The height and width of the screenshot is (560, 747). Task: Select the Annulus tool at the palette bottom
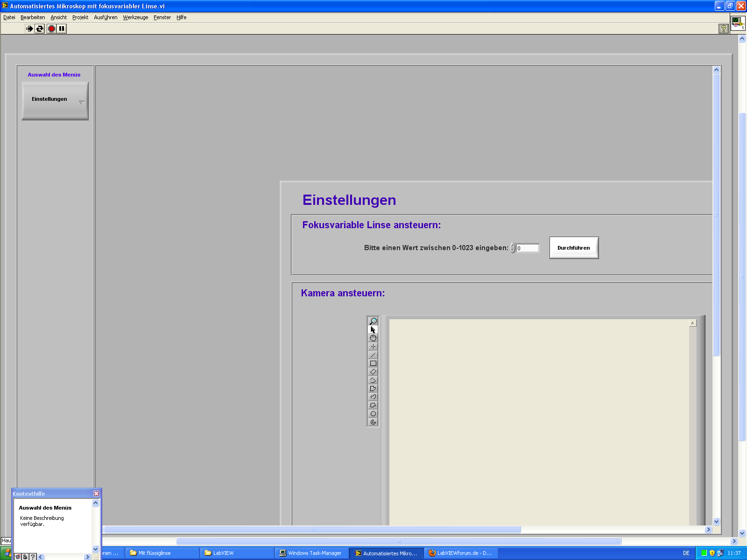[373, 422]
